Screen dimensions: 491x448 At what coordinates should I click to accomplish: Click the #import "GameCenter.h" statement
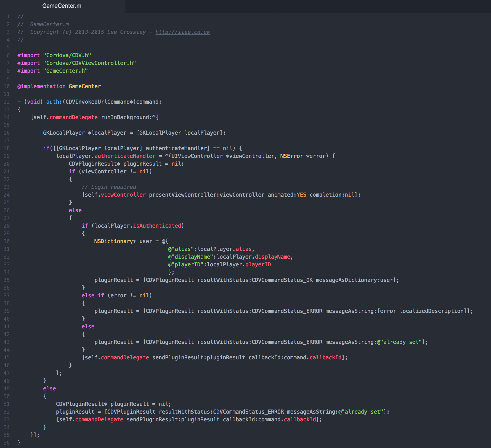pyautogui.click(x=52, y=70)
